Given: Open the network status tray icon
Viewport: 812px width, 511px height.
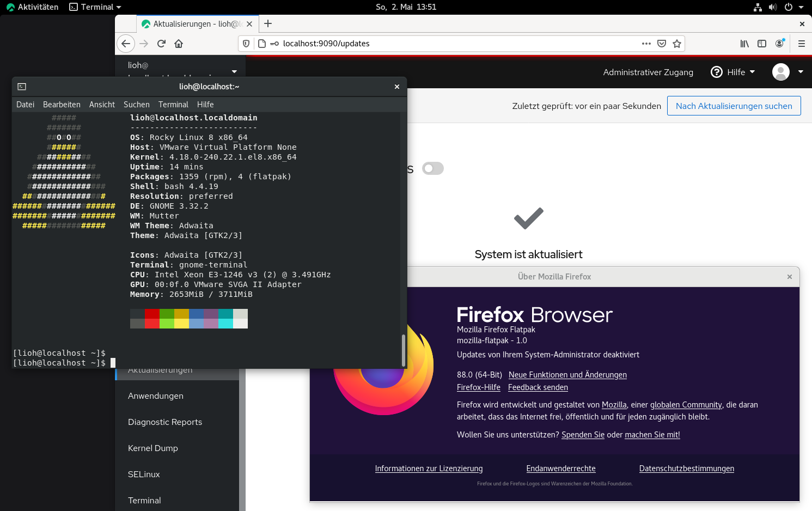Looking at the screenshot, I should pos(758,7).
